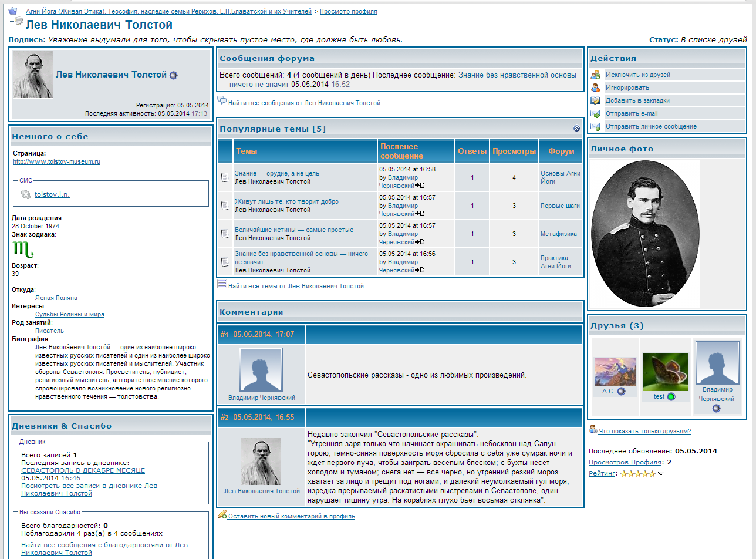Click thread icon in Величайшие истины — самые простые row
This screenshot has width=756, height=559.
point(225,234)
